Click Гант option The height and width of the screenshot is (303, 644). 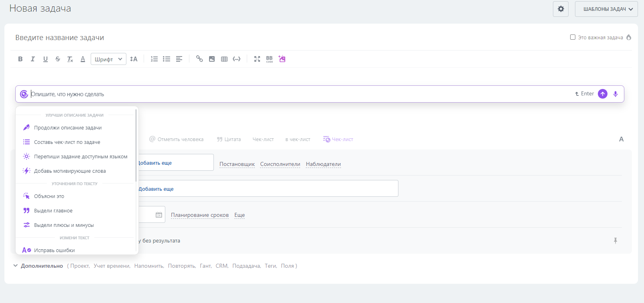[205, 266]
